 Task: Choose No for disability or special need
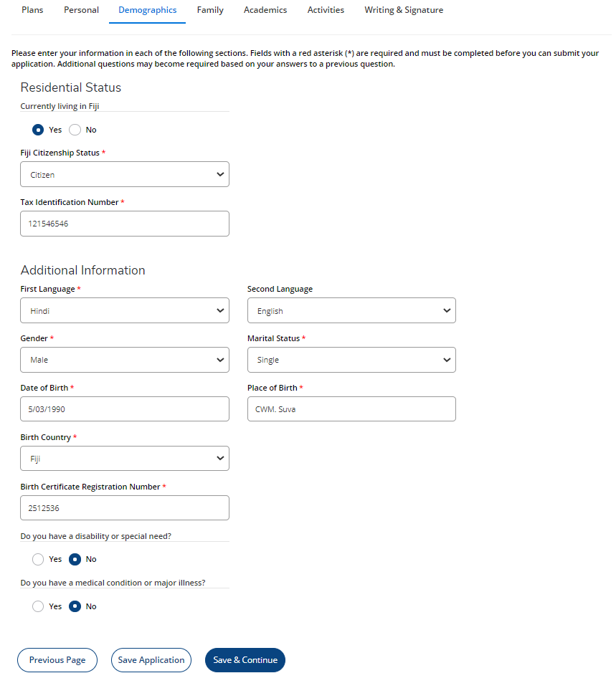point(75,559)
